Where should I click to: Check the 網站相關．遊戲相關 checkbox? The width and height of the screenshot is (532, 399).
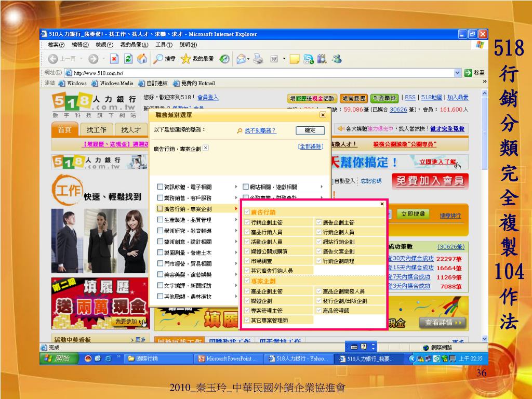(246, 187)
